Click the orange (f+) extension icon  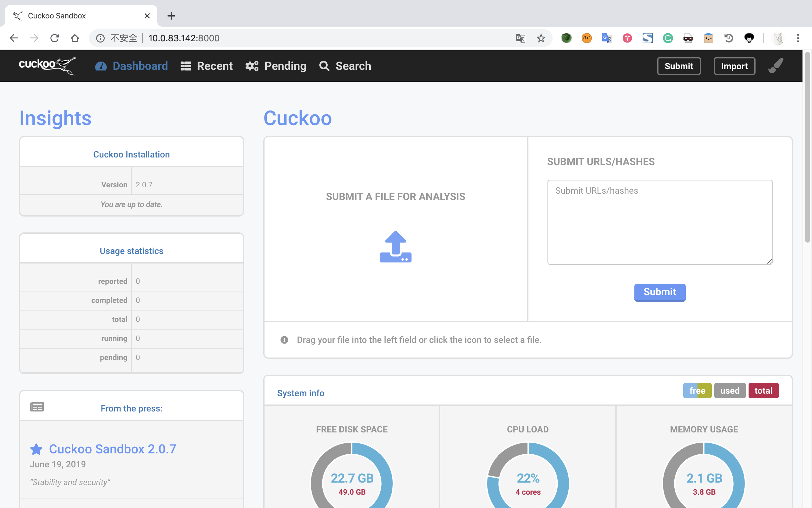tap(587, 38)
